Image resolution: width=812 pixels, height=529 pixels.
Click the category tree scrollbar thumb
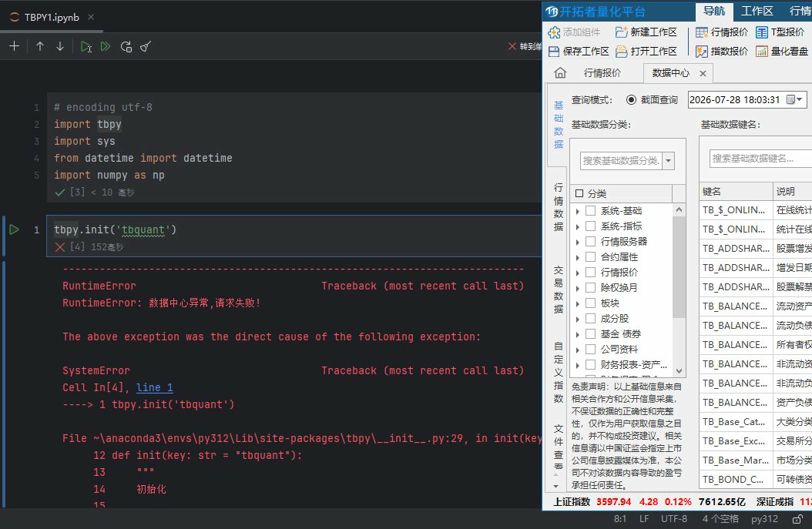(x=679, y=267)
